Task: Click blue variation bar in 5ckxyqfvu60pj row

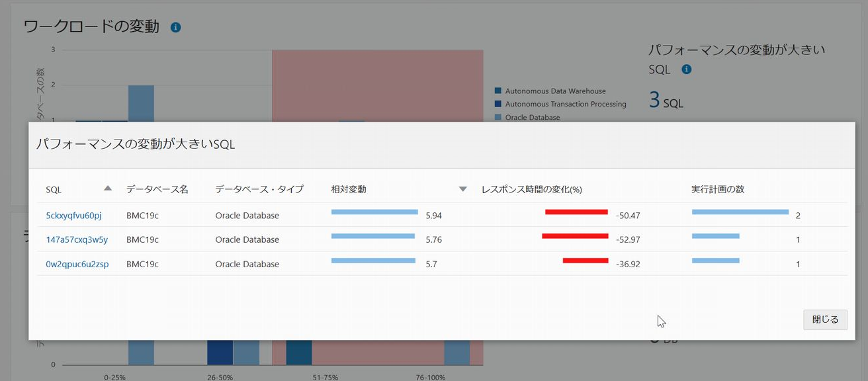Action: coord(374,212)
